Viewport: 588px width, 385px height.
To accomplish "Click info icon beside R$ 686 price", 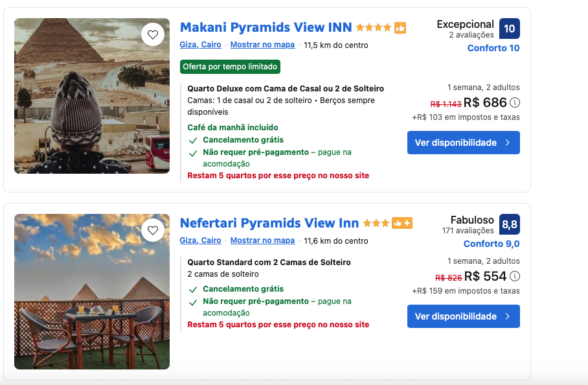I will click(x=515, y=102).
